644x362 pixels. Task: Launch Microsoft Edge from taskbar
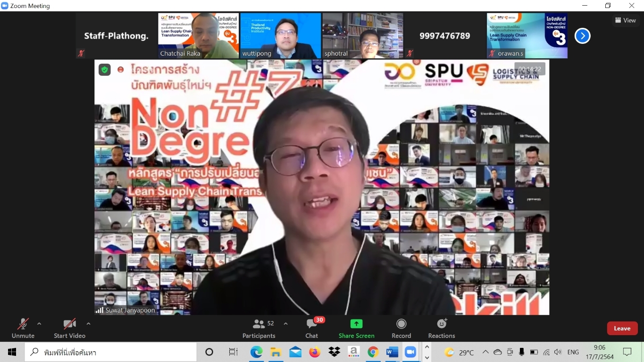click(256, 352)
